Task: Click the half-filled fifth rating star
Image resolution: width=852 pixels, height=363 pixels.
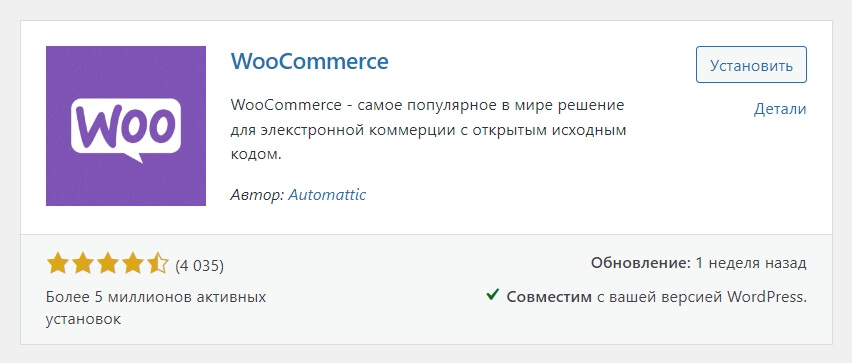Action: coord(158,264)
